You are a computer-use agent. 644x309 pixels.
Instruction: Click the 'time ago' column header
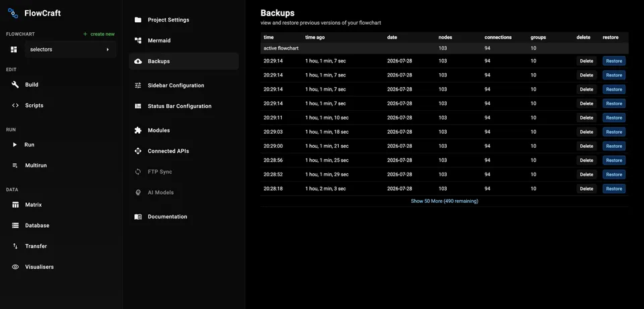pyautogui.click(x=315, y=37)
